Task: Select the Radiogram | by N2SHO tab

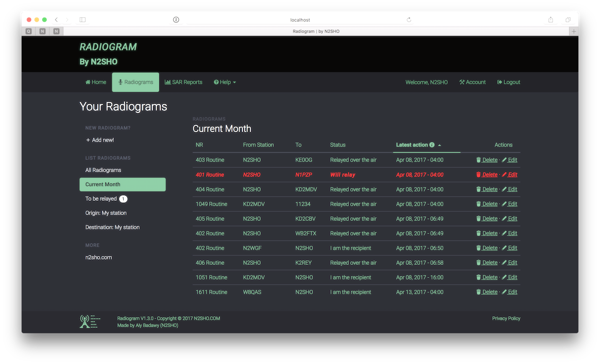Action: (316, 31)
